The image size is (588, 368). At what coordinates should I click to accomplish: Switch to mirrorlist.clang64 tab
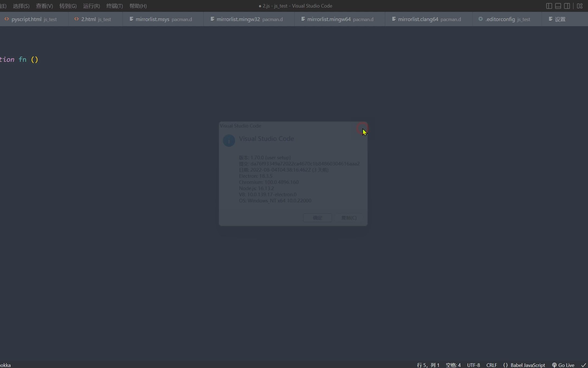(x=429, y=19)
